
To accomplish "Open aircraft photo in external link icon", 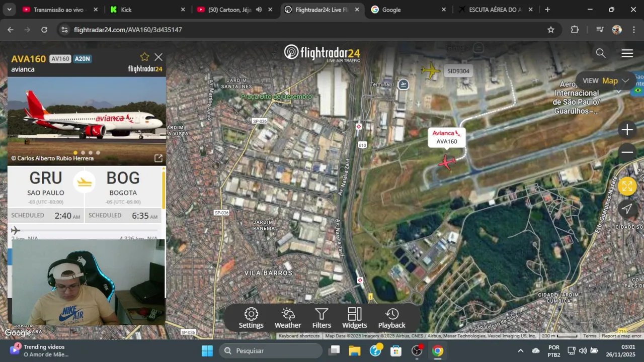I will (158, 158).
